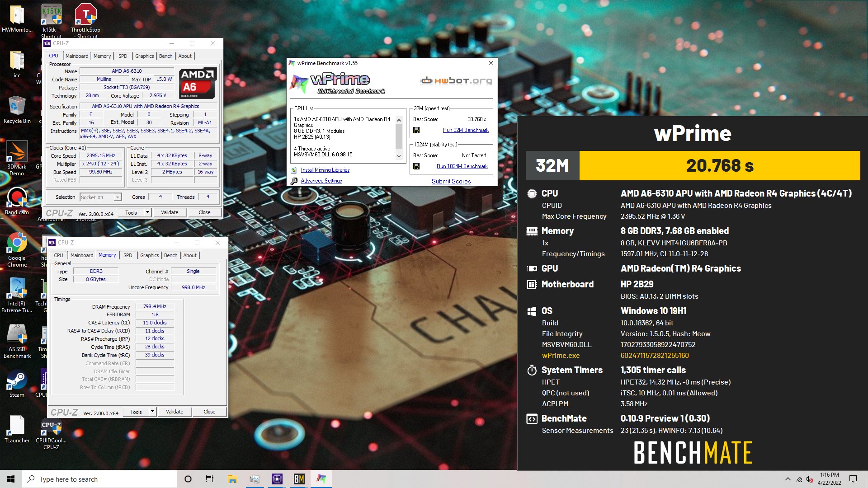Click Close in lower CPU-Z window
This screenshot has width=868, height=488.
coord(209,412)
